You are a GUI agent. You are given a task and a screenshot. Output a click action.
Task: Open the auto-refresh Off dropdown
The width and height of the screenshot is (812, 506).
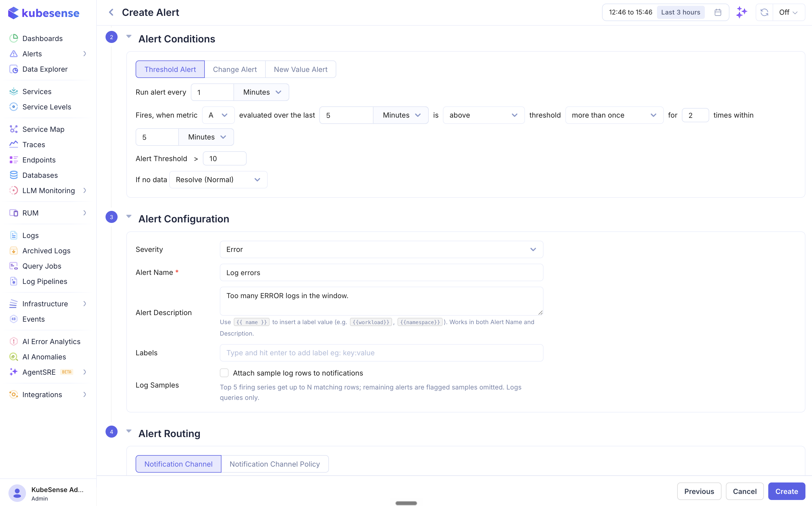tap(788, 12)
